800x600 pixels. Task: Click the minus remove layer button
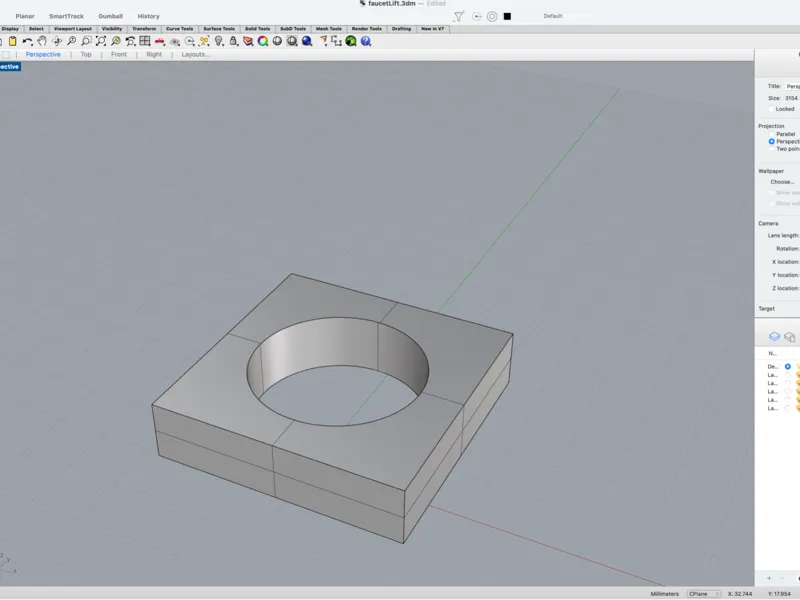coord(782,578)
